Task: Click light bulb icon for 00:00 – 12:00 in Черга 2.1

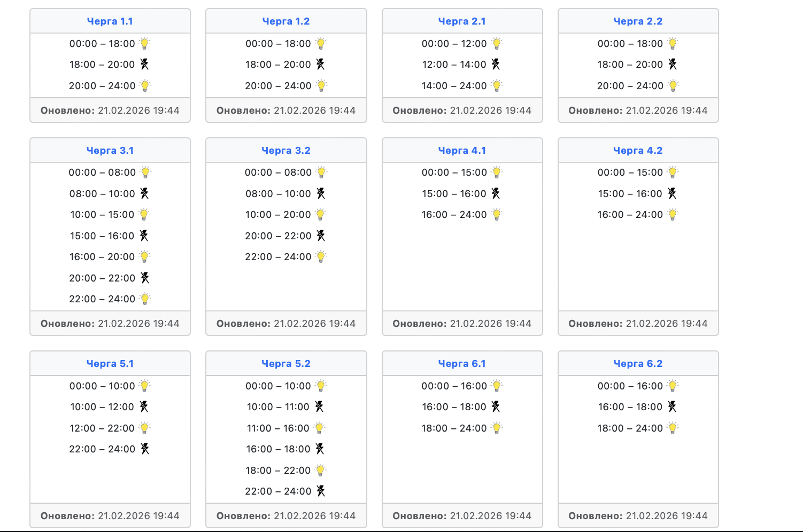Action: coord(497,43)
